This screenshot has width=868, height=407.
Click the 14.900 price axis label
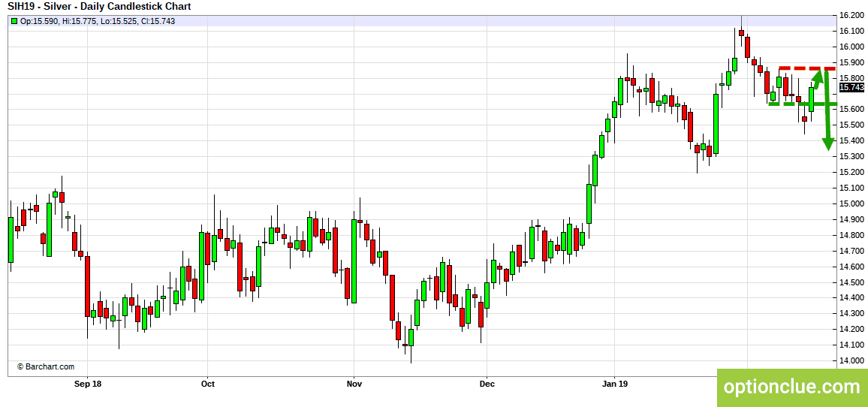852,220
